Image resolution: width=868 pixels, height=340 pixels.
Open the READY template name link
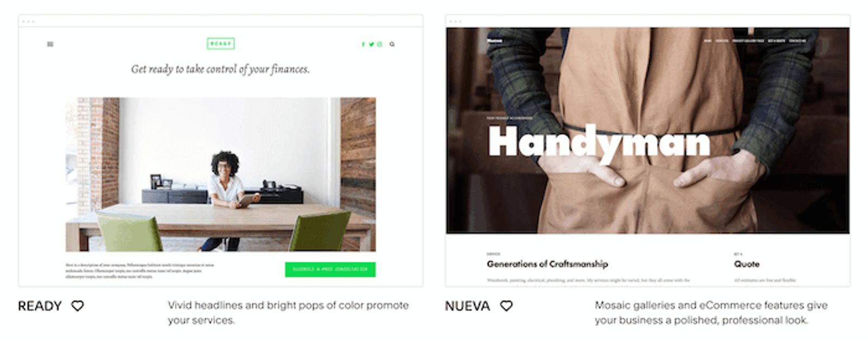point(40,306)
